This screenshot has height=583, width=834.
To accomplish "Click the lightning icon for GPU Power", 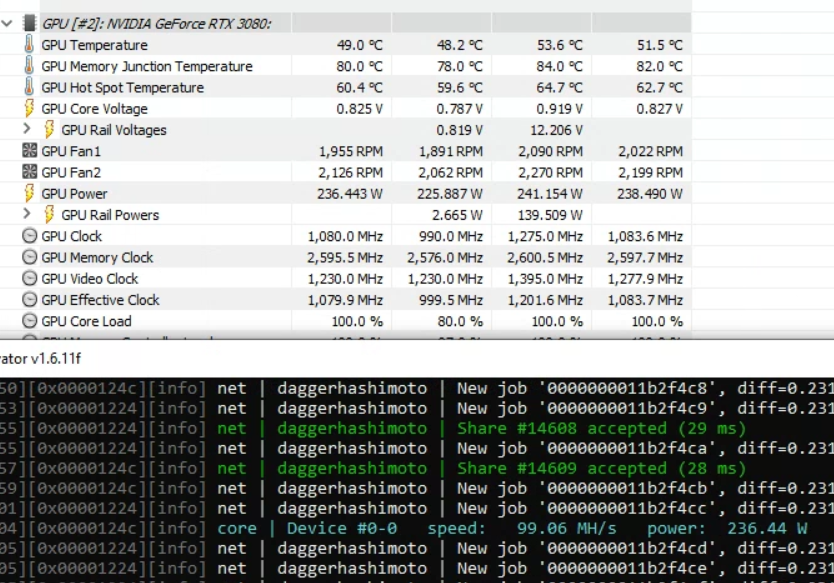I will click(29, 193).
